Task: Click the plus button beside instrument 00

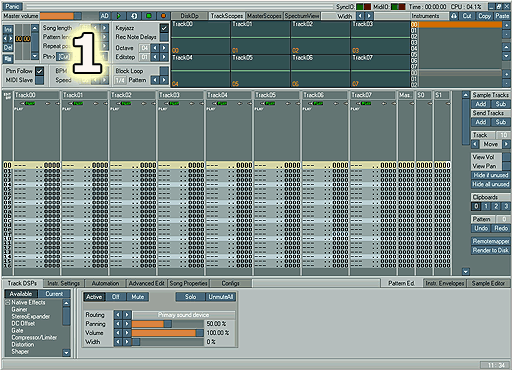Action: [x=506, y=25]
